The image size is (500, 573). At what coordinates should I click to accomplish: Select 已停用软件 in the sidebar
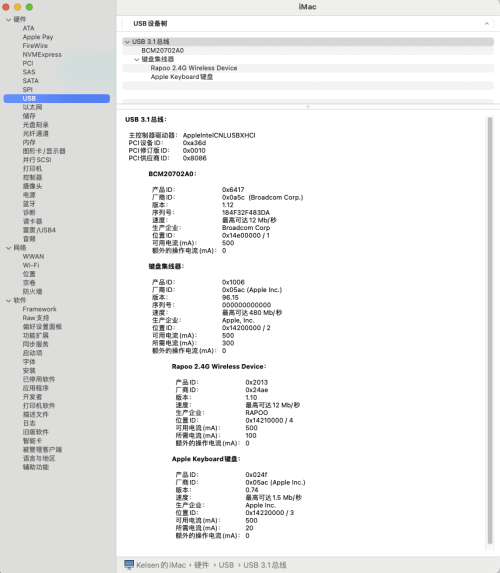(39, 380)
